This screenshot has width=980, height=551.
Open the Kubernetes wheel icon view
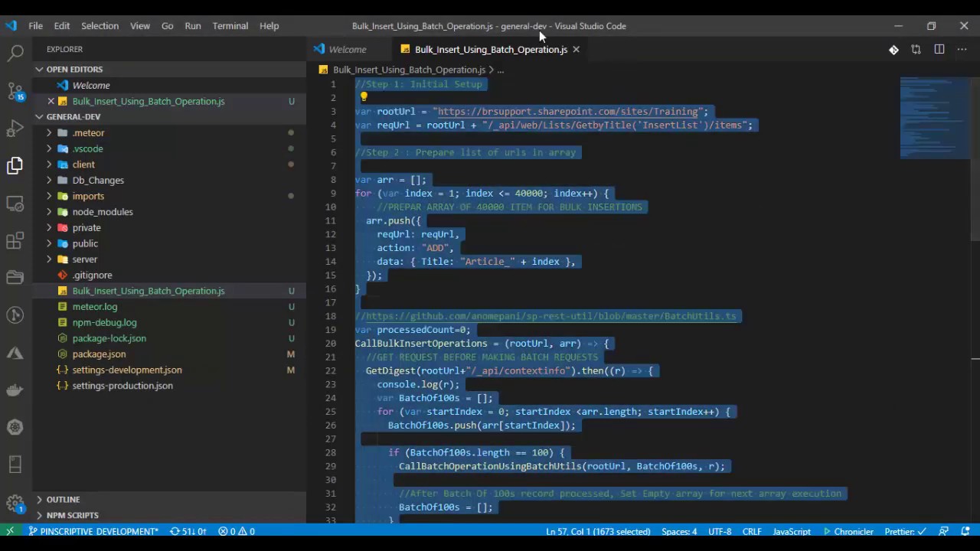click(15, 427)
